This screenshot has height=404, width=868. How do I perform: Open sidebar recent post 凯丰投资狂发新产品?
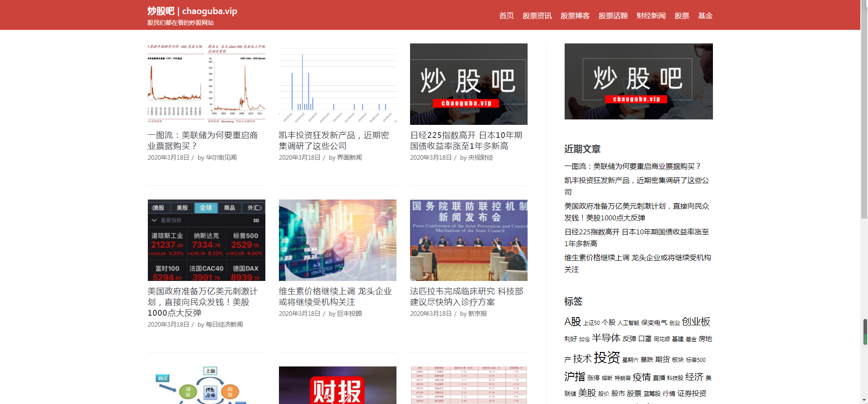coord(637,186)
